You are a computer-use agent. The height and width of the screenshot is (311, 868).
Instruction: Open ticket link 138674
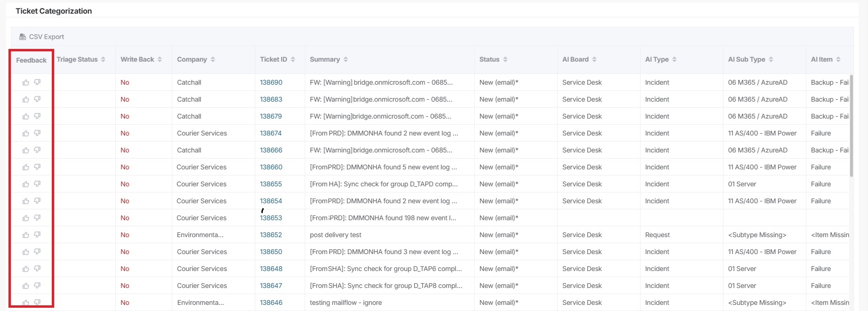271,133
